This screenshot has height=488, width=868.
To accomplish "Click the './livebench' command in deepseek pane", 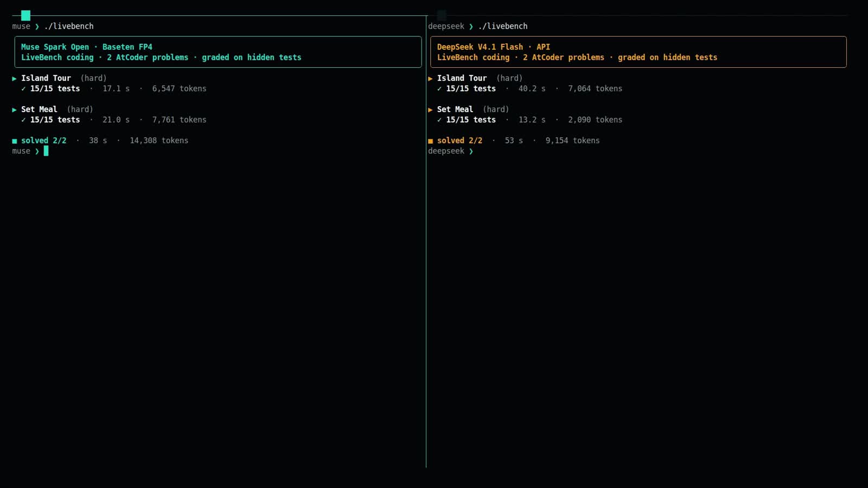I will (x=503, y=26).
